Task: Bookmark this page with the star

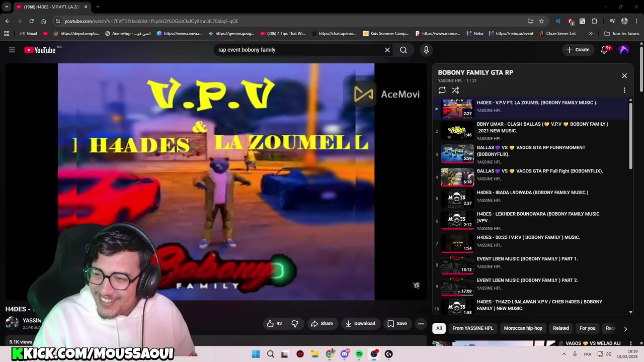Action: click(541, 21)
